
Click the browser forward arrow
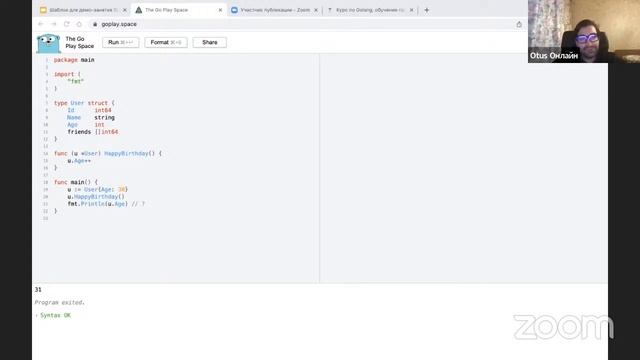click(53, 24)
